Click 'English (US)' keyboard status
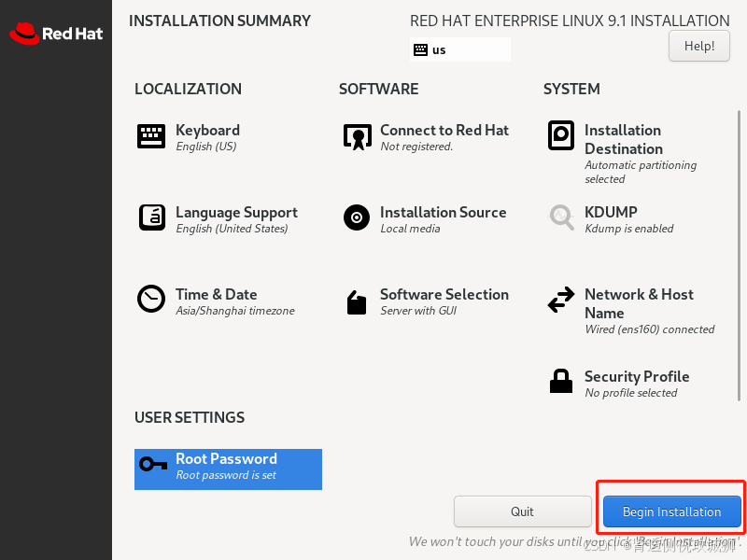 pyautogui.click(x=206, y=147)
